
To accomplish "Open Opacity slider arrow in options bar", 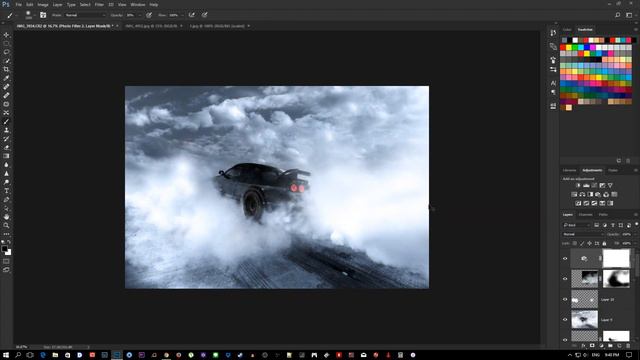I will click(x=140, y=15).
